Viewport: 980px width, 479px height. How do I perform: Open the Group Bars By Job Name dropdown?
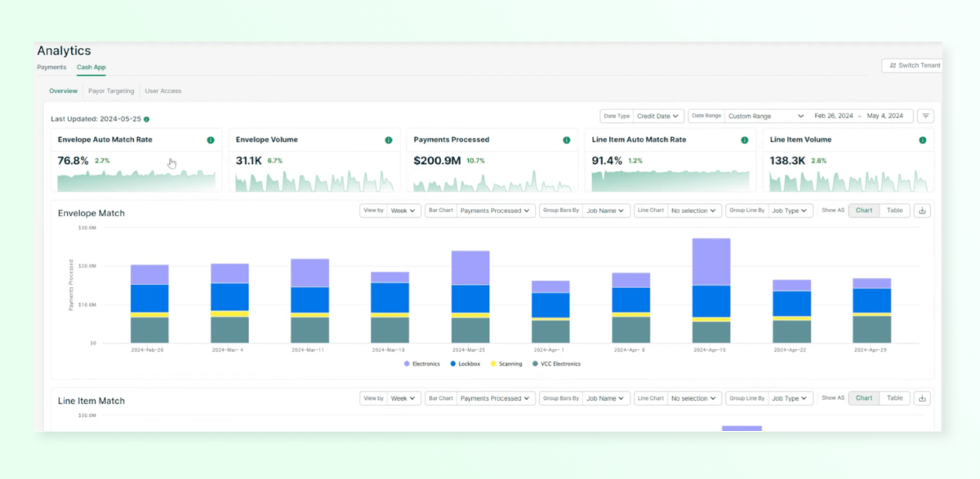click(606, 210)
